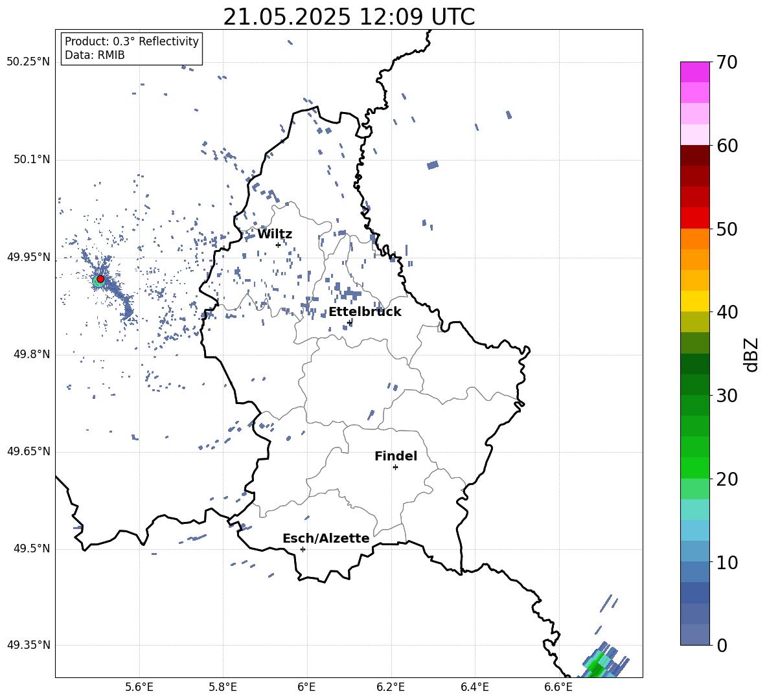Click the 20 tick label on colorbar
The width and height of the screenshot is (767, 700).
727,479
